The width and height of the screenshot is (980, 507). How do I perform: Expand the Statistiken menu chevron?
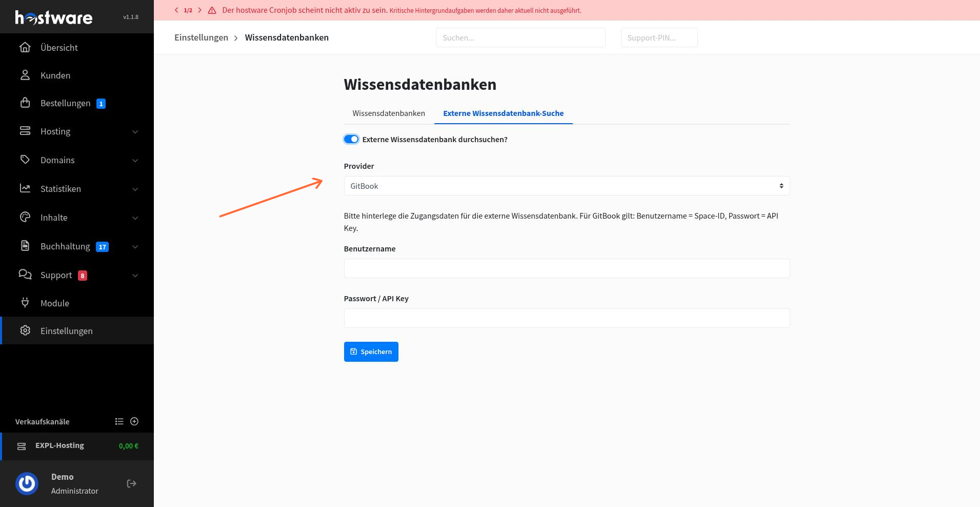click(x=135, y=189)
